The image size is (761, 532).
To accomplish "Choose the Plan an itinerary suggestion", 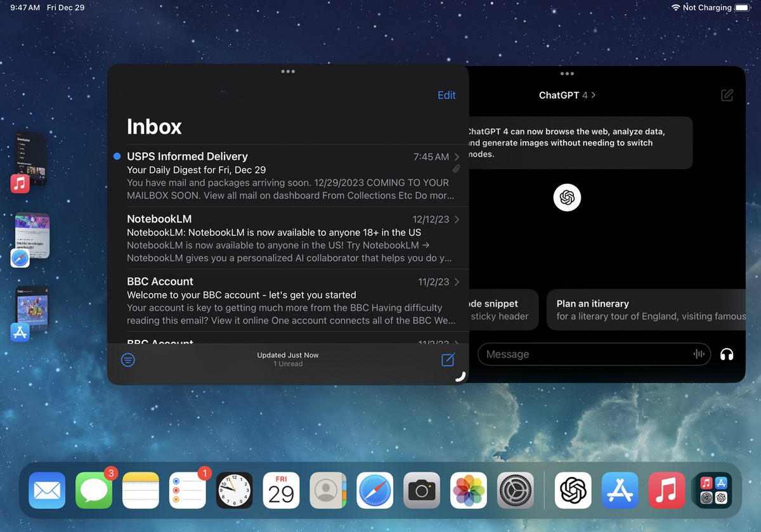I will [646, 310].
